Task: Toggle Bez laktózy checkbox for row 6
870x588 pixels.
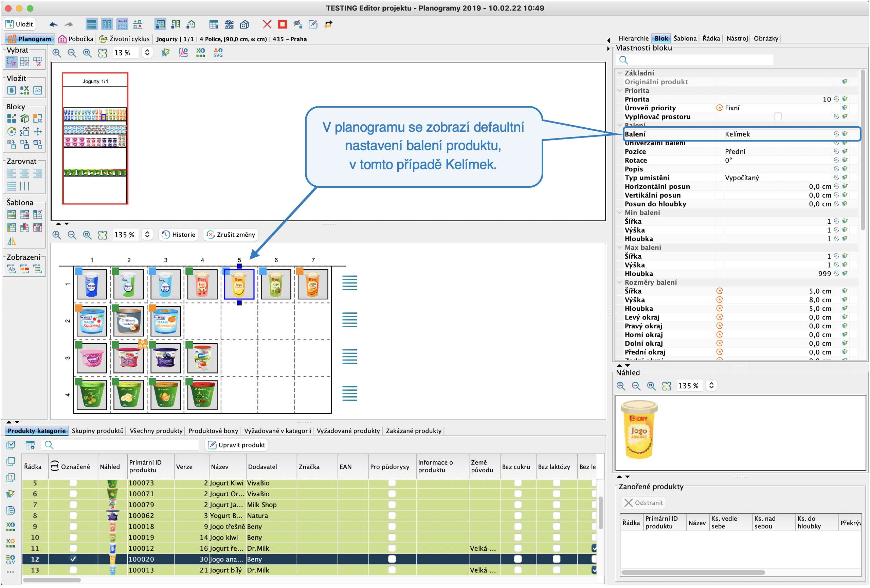Action: pos(556,494)
